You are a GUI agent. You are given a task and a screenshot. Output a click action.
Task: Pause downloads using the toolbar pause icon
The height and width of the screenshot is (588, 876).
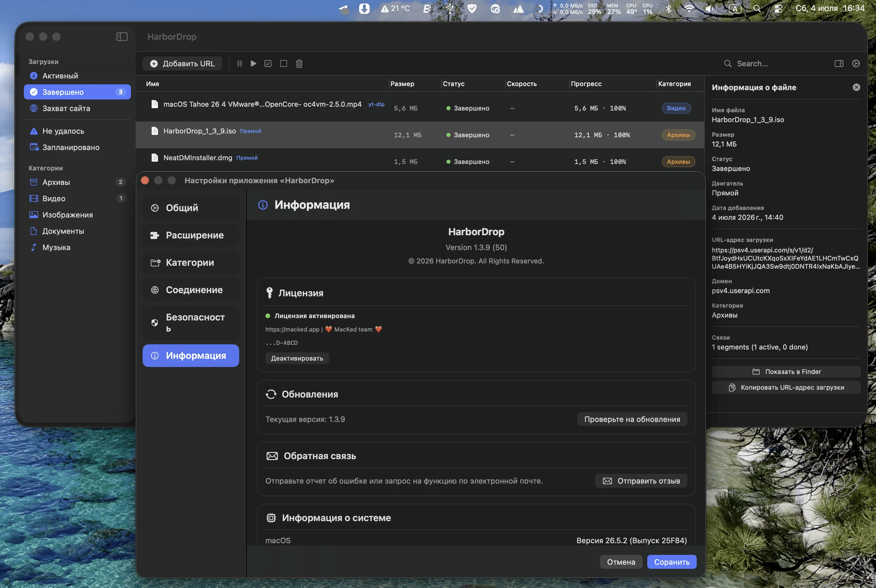(240, 63)
